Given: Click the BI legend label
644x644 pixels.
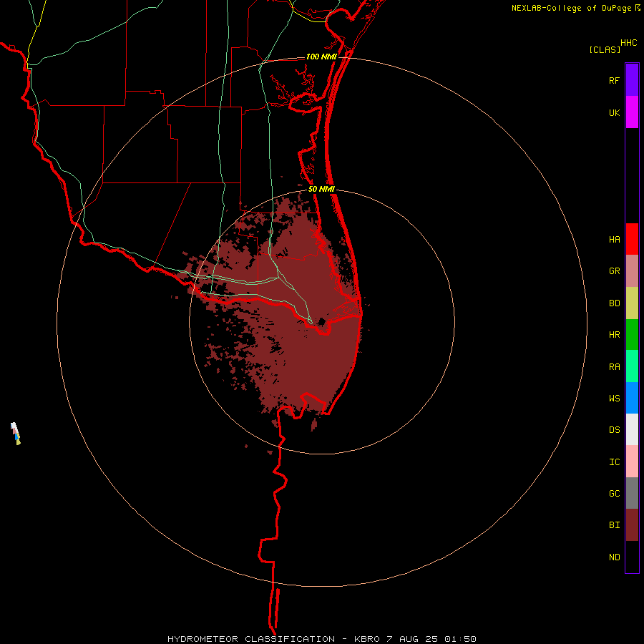Looking at the screenshot, I should 614,525.
